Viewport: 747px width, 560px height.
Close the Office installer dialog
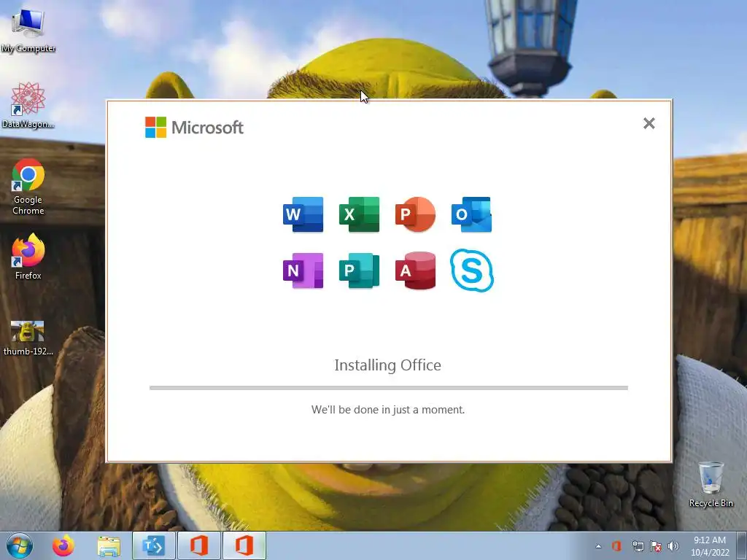(649, 123)
